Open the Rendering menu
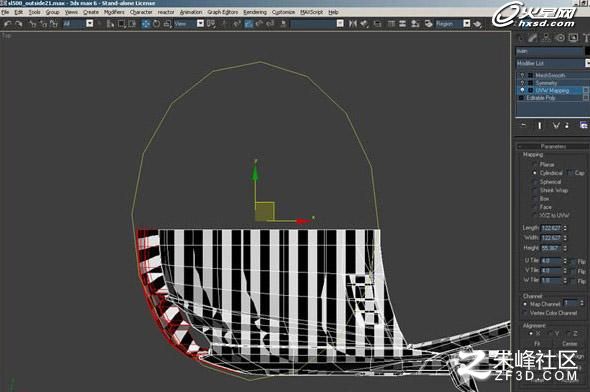590x392 pixels. tap(255, 12)
